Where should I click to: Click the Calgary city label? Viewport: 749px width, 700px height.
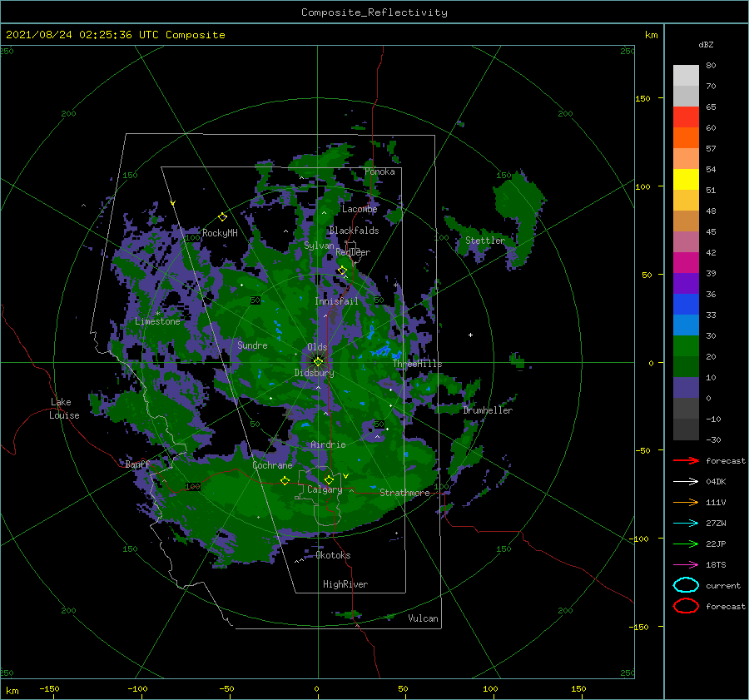coord(325,489)
